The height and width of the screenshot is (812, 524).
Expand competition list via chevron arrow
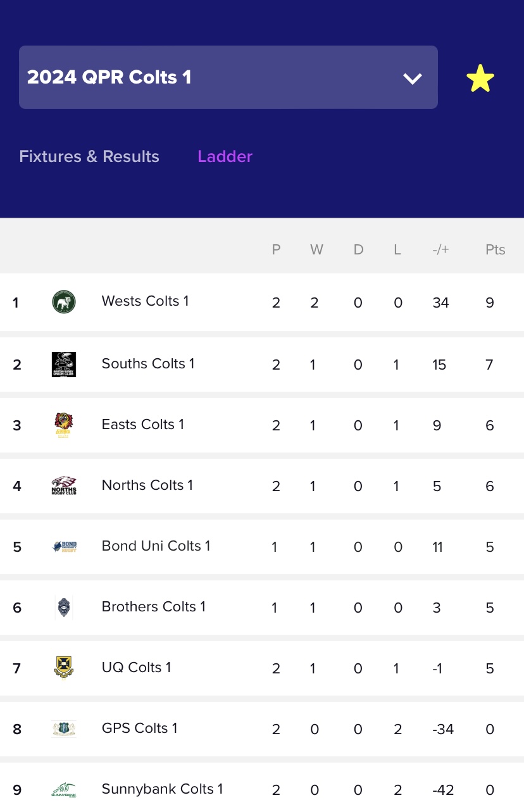pos(413,78)
